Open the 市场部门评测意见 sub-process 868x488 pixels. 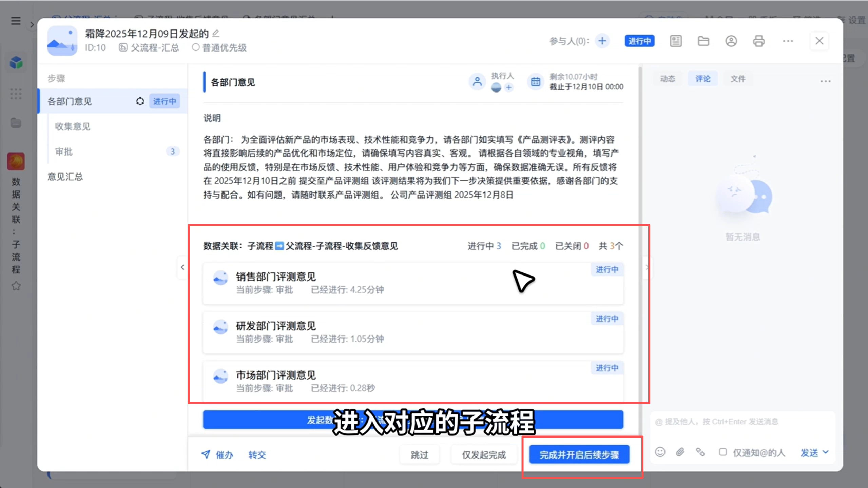(413, 381)
